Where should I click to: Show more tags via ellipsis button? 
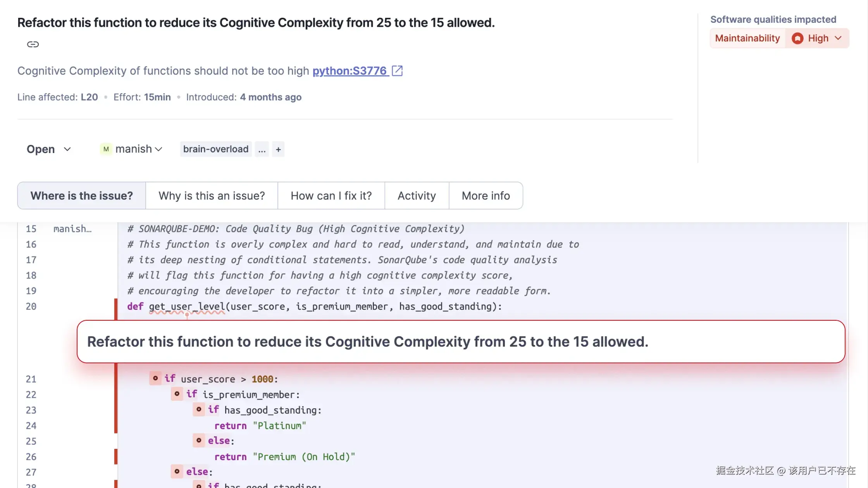pos(262,149)
